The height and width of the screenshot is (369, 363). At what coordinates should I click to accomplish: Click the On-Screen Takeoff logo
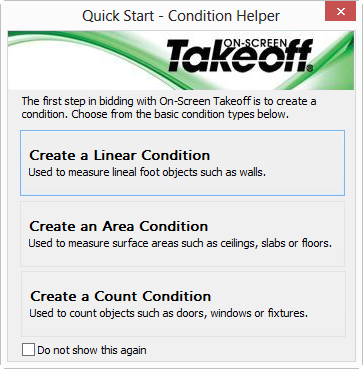point(239,55)
